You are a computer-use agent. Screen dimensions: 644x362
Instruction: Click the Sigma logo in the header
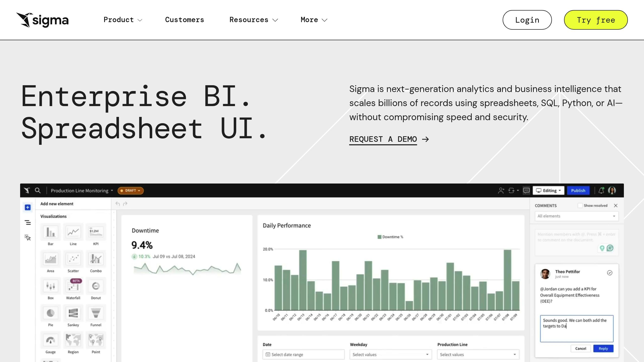(x=43, y=20)
